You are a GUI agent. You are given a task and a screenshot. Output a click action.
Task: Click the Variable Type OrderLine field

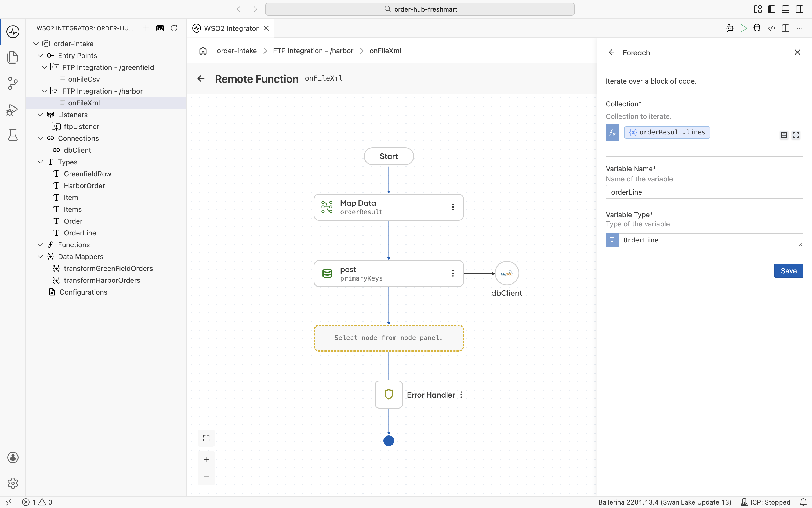(x=711, y=240)
